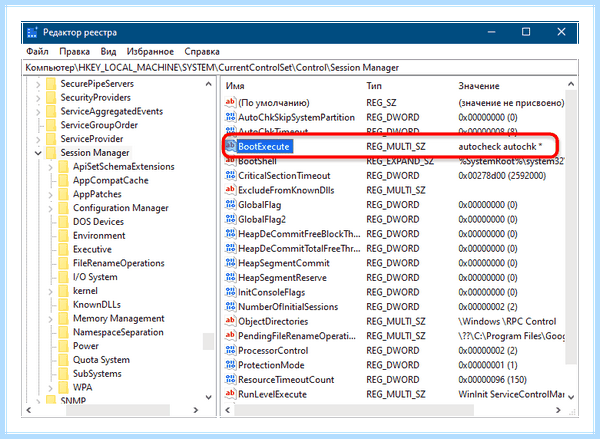
Task: Select the ServiceGroupOrder tree key
Action: coord(99,125)
